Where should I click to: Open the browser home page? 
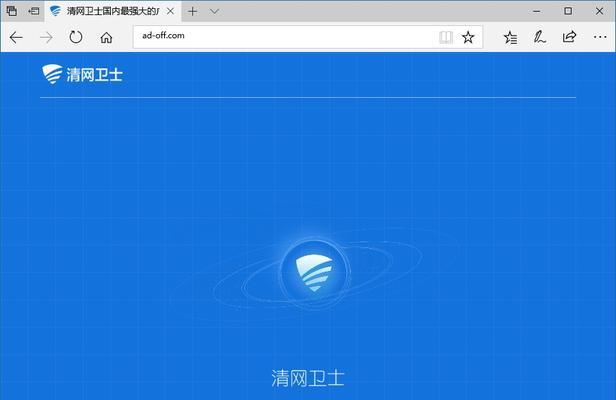(x=106, y=38)
